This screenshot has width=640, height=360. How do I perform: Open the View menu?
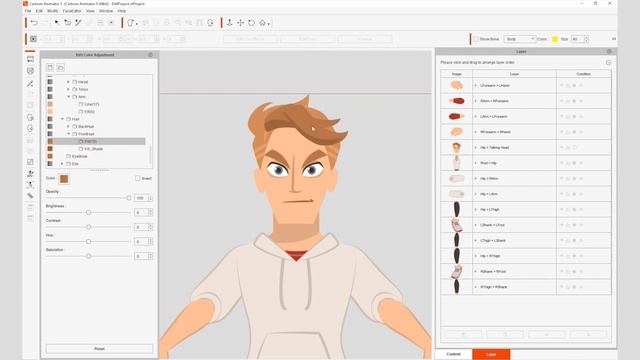90,11
